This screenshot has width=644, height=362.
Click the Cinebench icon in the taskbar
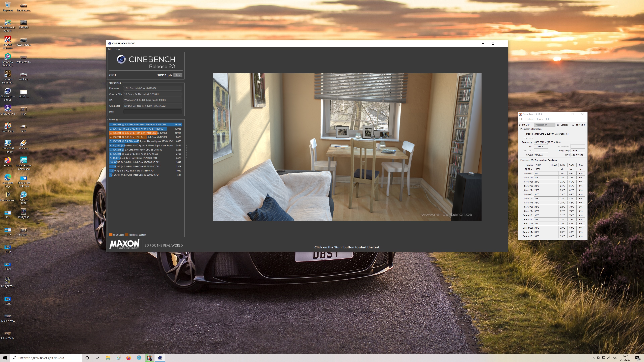coord(160,358)
